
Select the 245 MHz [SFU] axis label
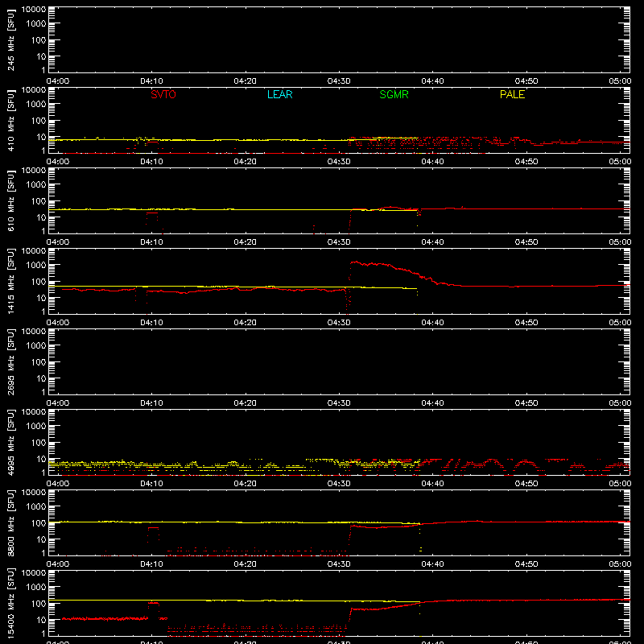click(x=10, y=39)
